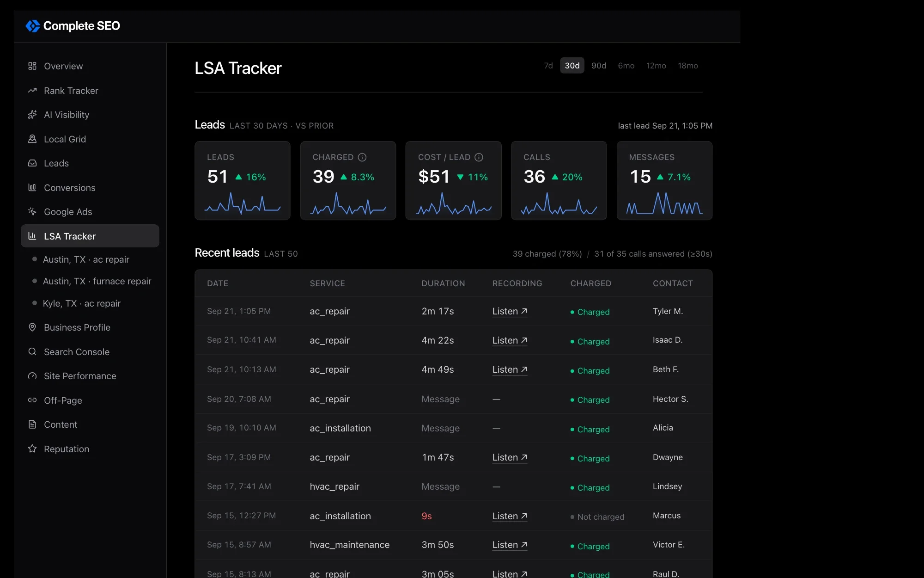Click the Business Profile location icon

click(32, 327)
